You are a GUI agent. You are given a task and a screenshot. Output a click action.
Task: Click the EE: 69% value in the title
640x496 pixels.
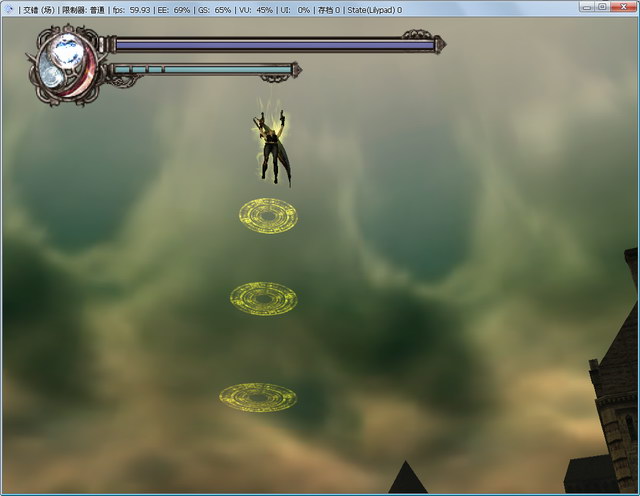click(174, 10)
